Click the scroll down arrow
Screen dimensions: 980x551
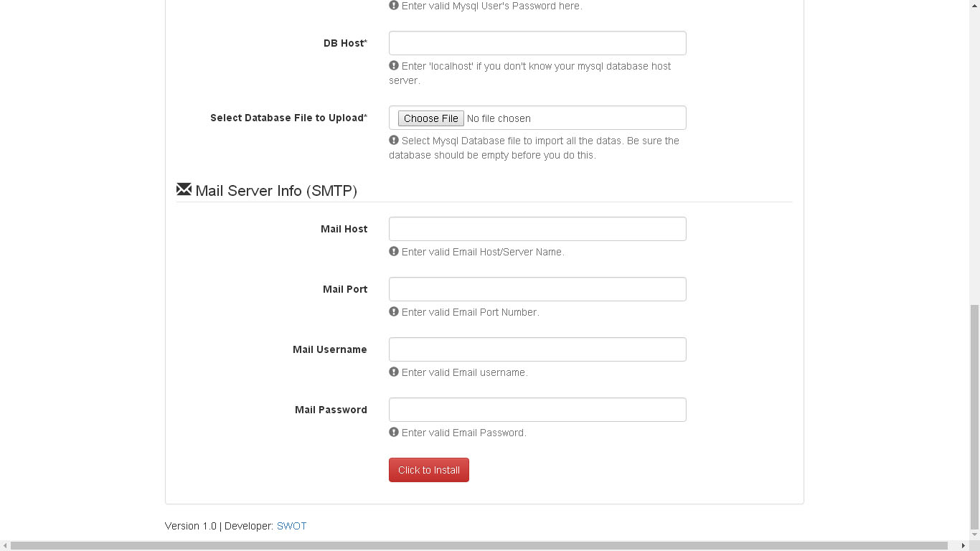[974, 534]
